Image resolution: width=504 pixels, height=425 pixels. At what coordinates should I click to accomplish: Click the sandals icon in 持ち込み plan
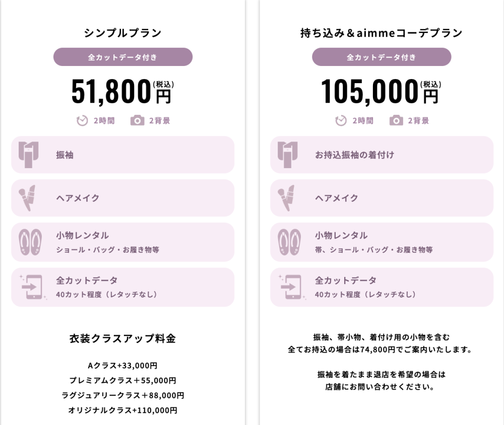click(x=289, y=242)
